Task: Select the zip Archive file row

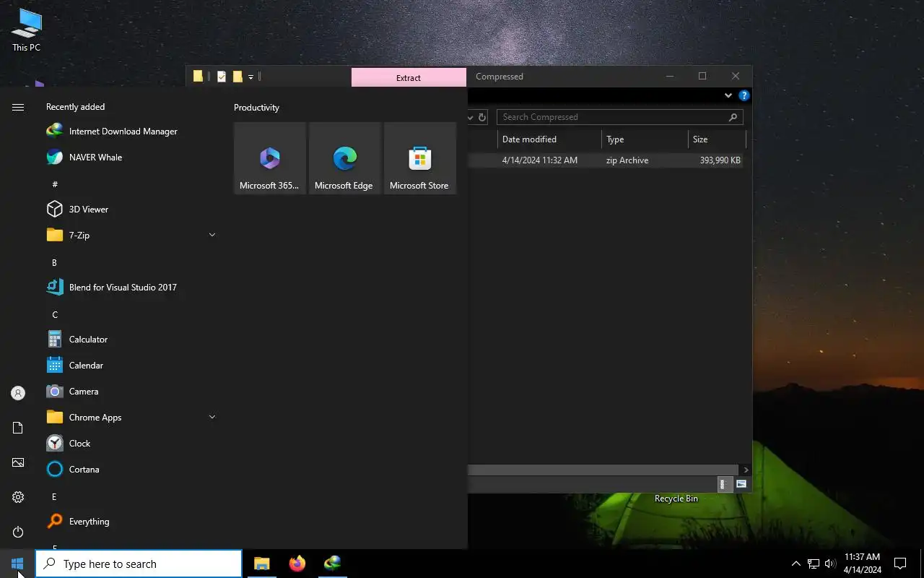Action: (606, 160)
